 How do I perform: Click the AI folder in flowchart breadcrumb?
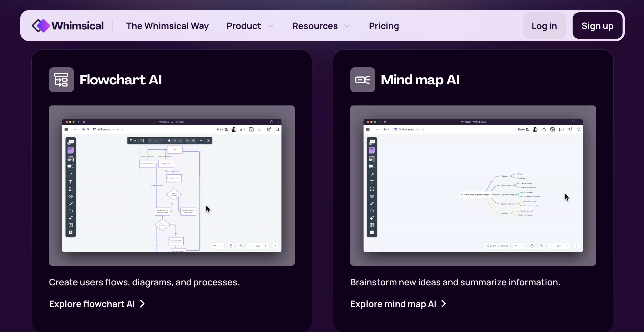pyautogui.click(x=86, y=129)
